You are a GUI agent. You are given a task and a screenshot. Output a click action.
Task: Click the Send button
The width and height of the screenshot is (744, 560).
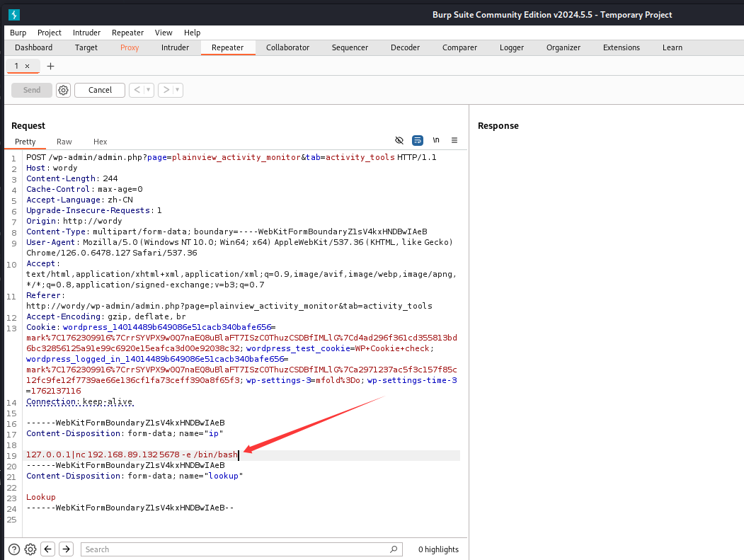click(x=32, y=90)
